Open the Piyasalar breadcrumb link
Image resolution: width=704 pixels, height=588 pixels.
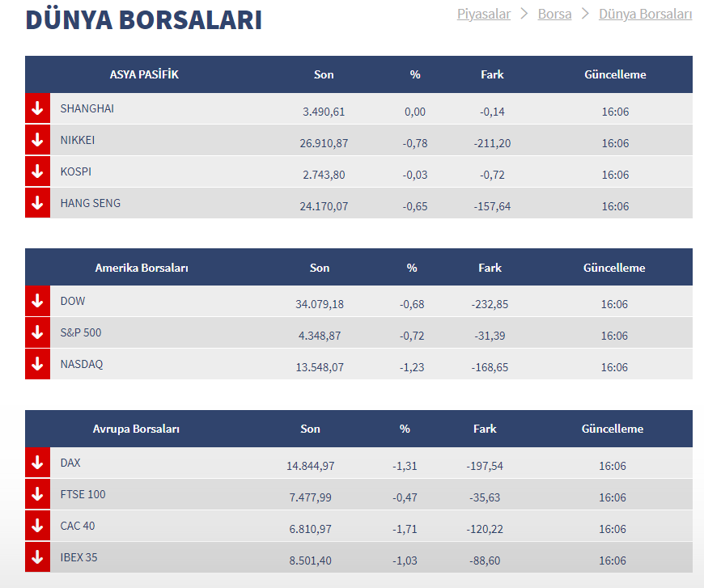click(484, 14)
